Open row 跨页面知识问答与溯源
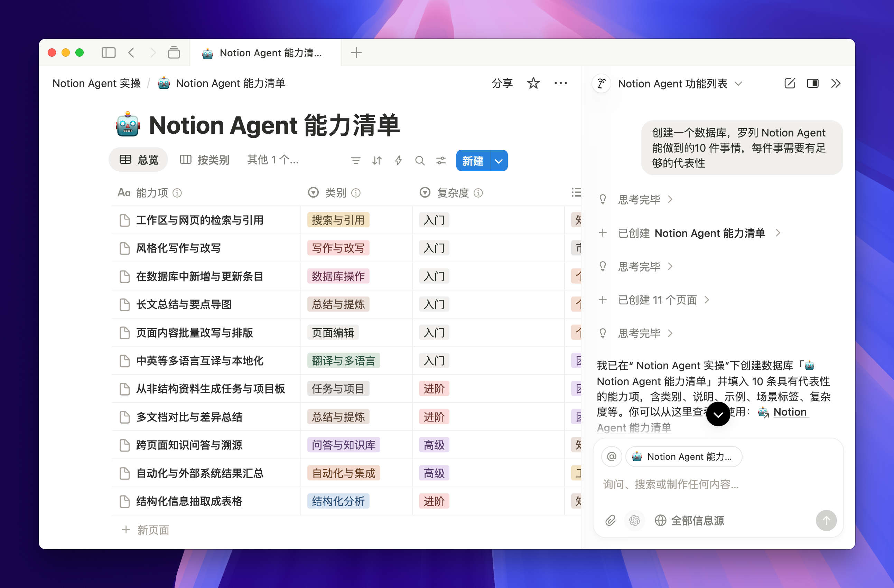 click(189, 445)
